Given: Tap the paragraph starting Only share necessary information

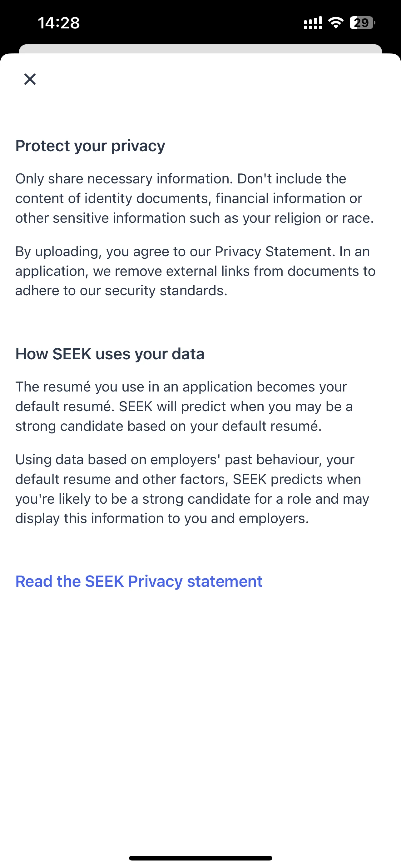Looking at the screenshot, I should click(x=195, y=198).
